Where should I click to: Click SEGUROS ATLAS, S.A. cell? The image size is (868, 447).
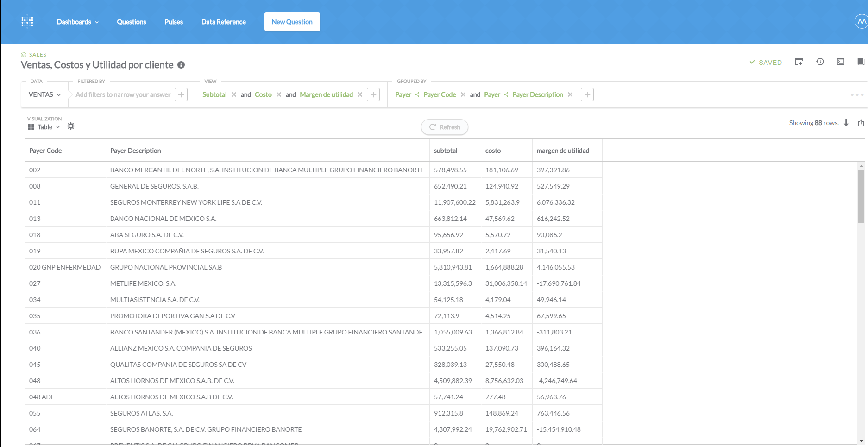tap(268, 413)
